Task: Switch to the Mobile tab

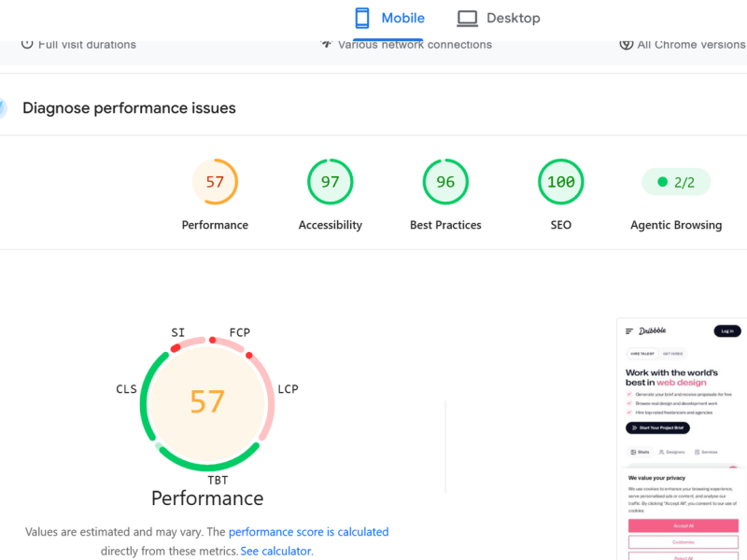Action: [x=388, y=19]
